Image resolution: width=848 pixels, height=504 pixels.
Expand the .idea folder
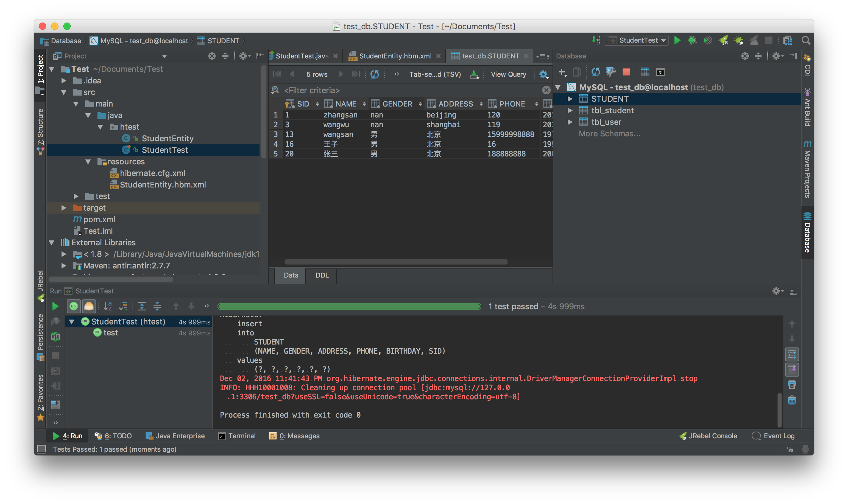[x=64, y=81]
